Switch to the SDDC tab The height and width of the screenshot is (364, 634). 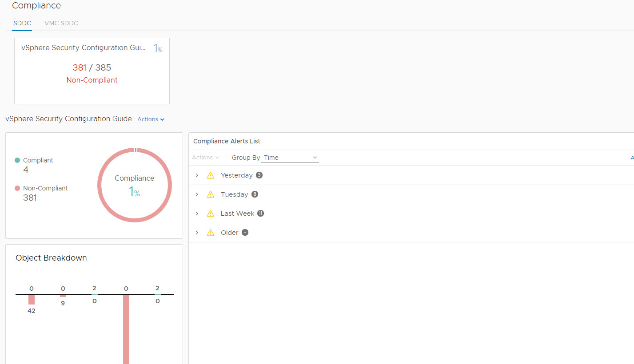click(x=22, y=23)
